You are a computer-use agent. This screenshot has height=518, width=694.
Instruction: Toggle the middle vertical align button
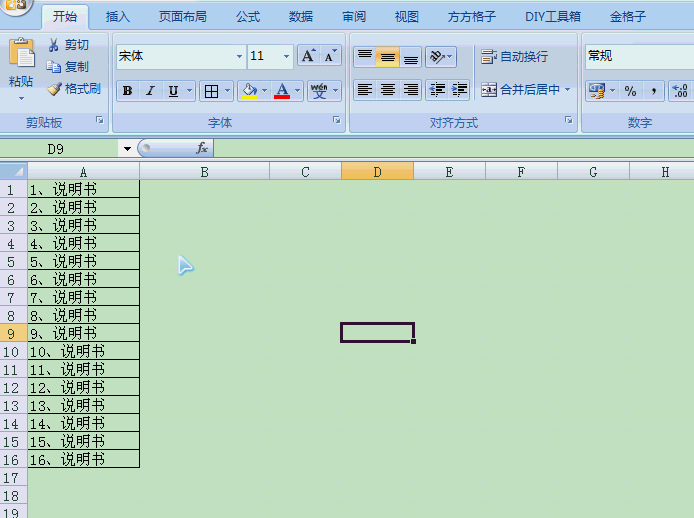click(x=387, y=57)
